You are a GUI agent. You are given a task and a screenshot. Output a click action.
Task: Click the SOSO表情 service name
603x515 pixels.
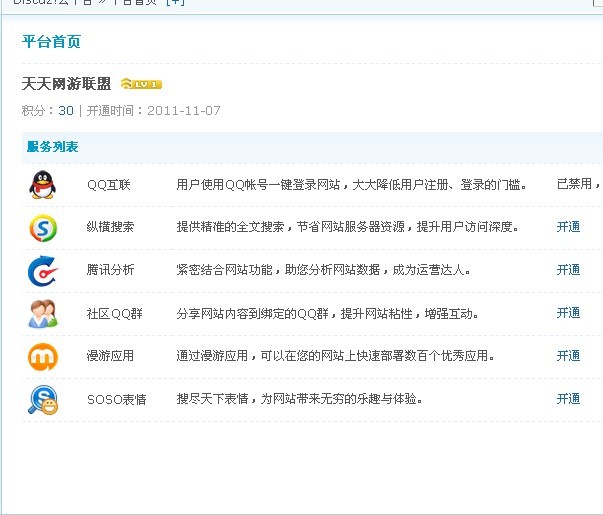(117, 400)
